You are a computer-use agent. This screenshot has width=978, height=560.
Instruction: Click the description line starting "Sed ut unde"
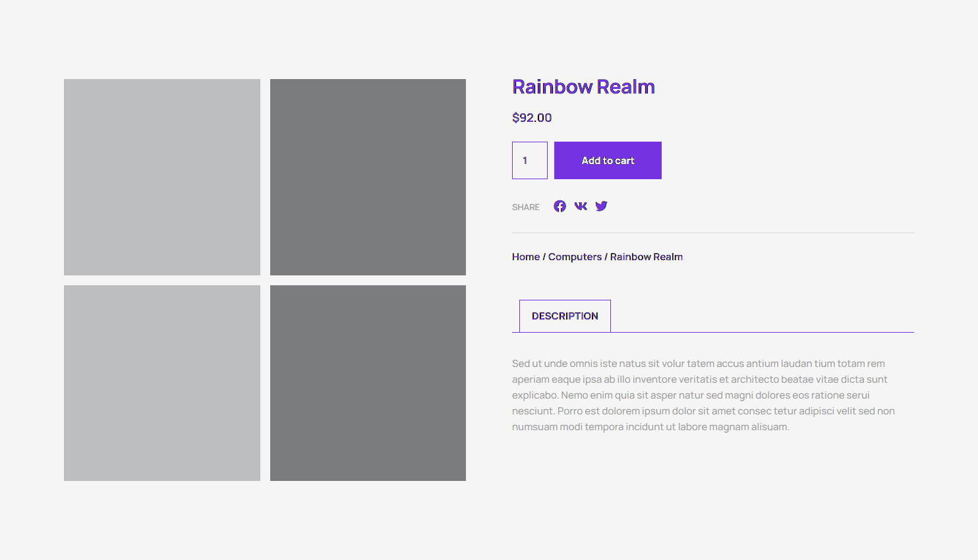[698, 364]
